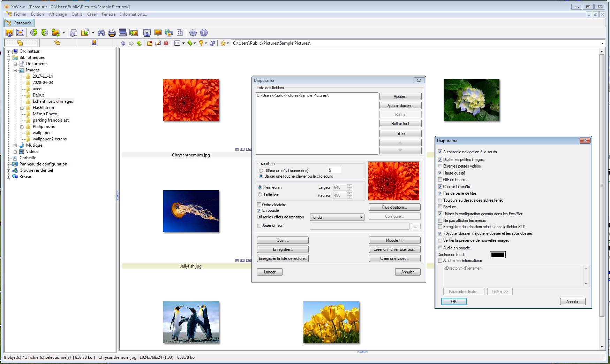
Task: Open the Affichage menu
Action: (x=58, y=14)
